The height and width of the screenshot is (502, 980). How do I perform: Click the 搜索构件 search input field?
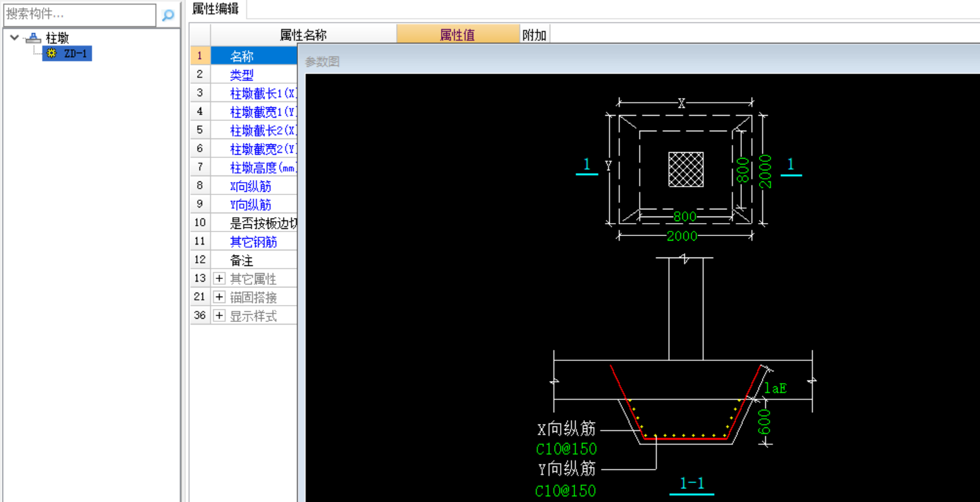pyautogui.click(x=79, y=14)
